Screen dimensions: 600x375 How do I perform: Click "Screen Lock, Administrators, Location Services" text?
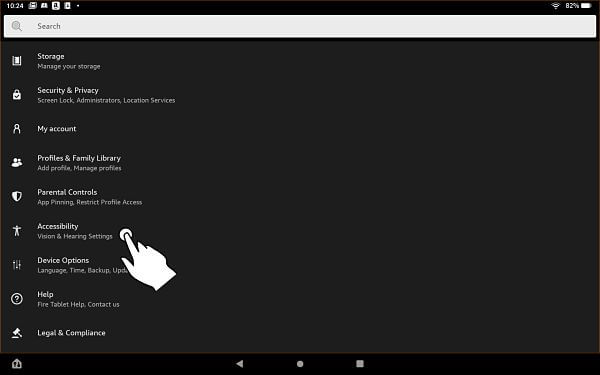click(106, 100)
